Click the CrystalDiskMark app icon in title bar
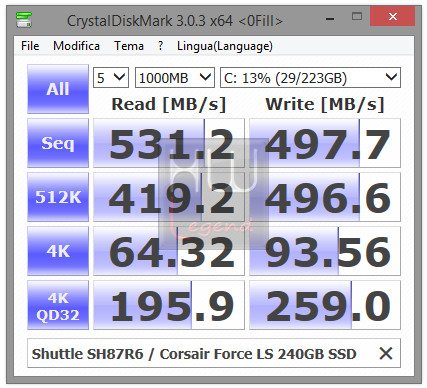The width and height of the screenshot is (427, 388). click(24, 20)
